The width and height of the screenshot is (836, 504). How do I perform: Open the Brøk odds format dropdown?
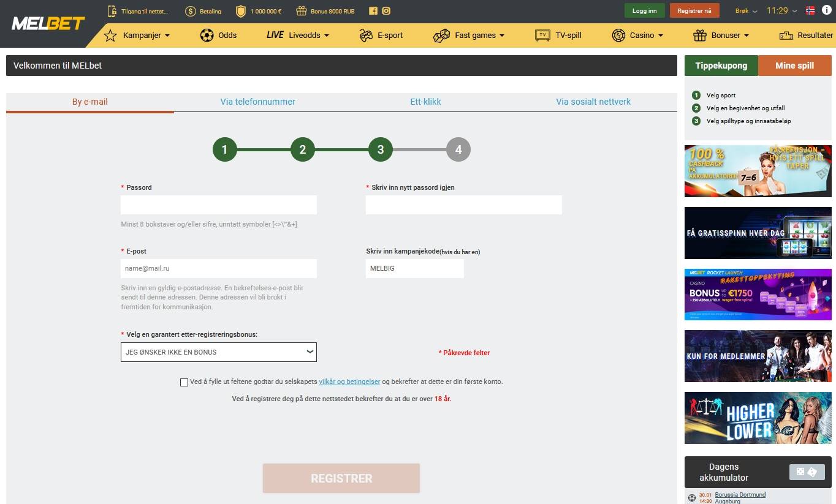tap(746, 11)
